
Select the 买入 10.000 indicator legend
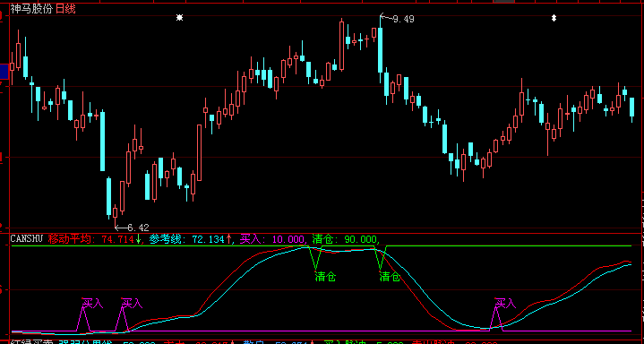273,238
